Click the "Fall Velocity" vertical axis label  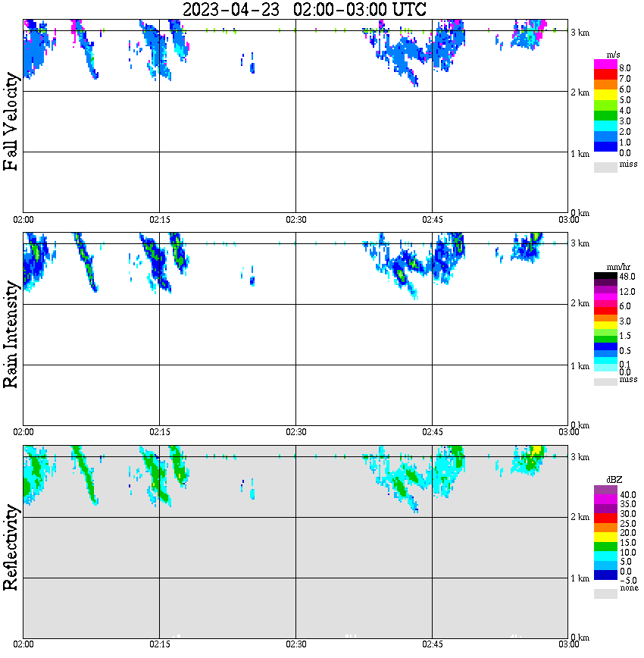point(11,121)
